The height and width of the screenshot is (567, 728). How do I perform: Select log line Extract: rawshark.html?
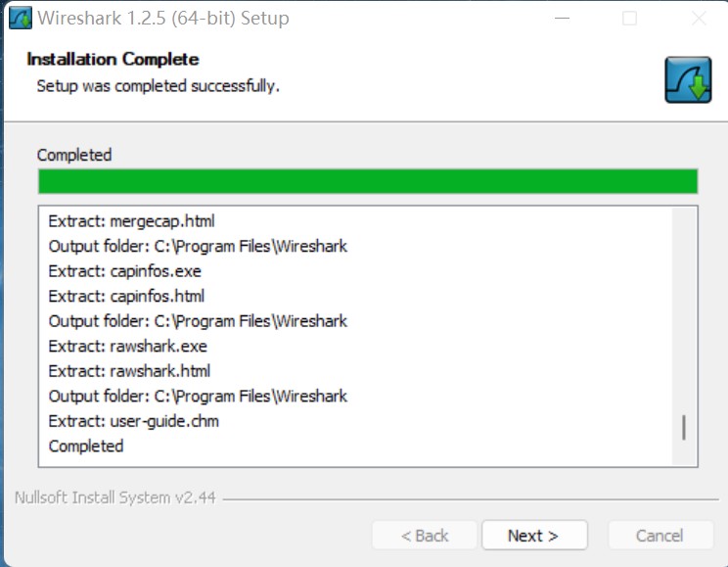(129, 371)
